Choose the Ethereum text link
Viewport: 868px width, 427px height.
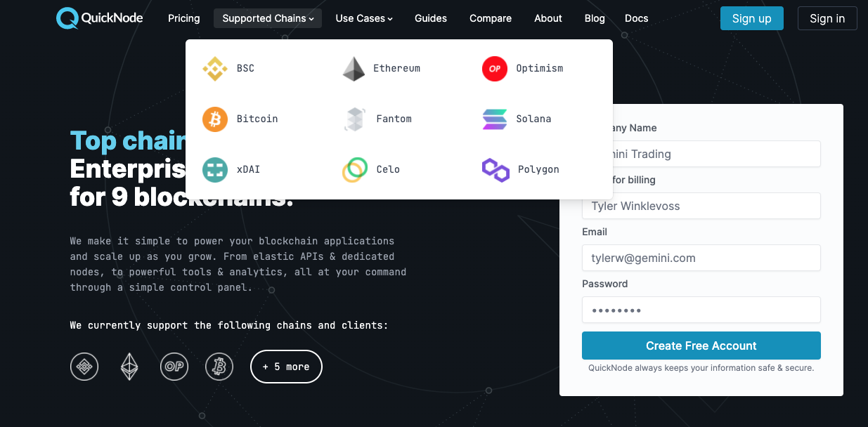pyautogui.click(x=396, y=68)
